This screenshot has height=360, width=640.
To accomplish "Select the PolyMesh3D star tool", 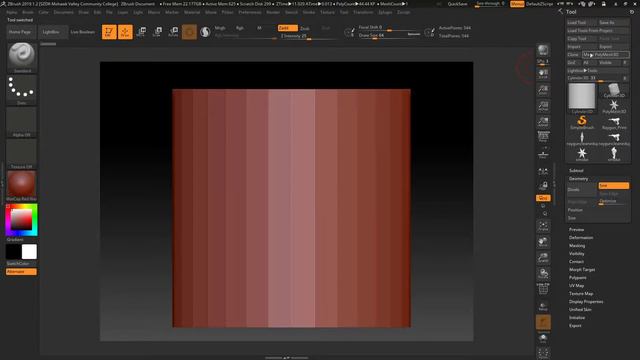I will (x=614, y=107).
